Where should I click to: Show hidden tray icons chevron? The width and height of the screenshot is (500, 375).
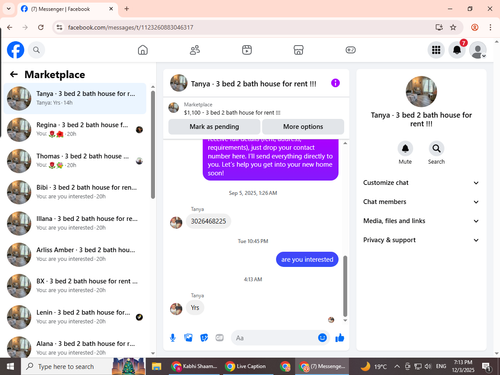[x=397, y=367]
